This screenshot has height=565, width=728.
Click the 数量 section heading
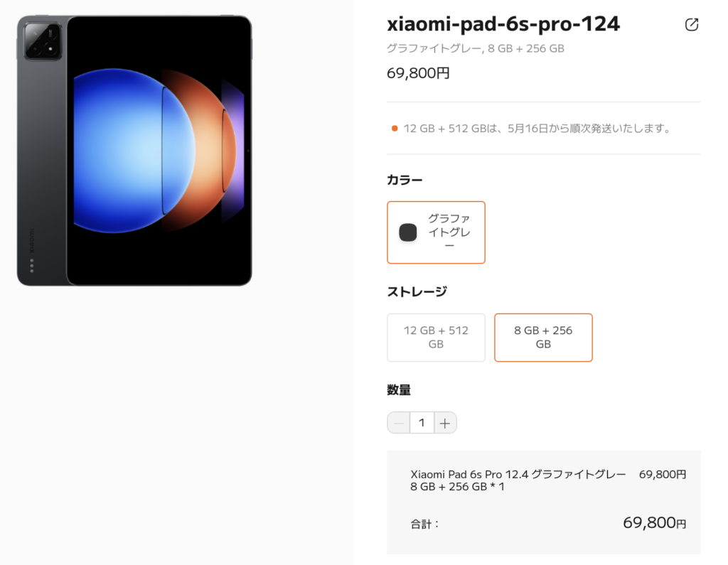399,389
